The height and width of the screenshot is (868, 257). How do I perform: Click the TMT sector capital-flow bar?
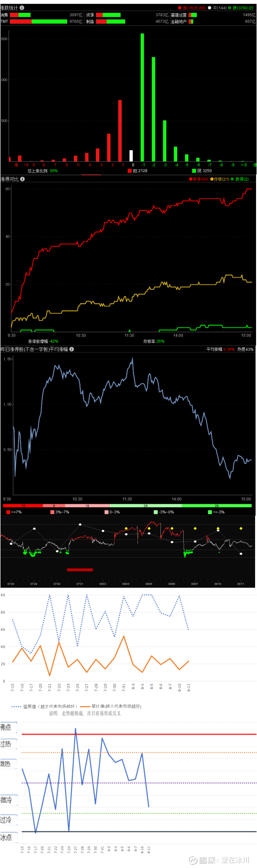pyautogui.click(x=39, y=21)
